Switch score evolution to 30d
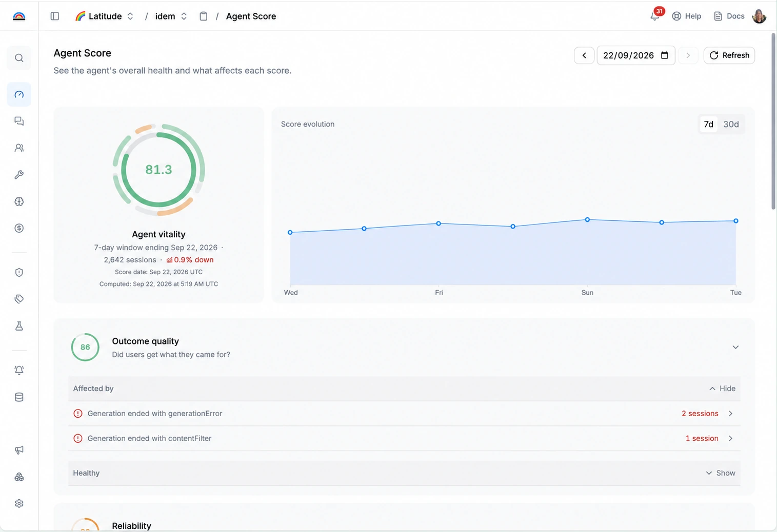Image resolution: width=777 pixels, height=532 pixels. (731, 125)
